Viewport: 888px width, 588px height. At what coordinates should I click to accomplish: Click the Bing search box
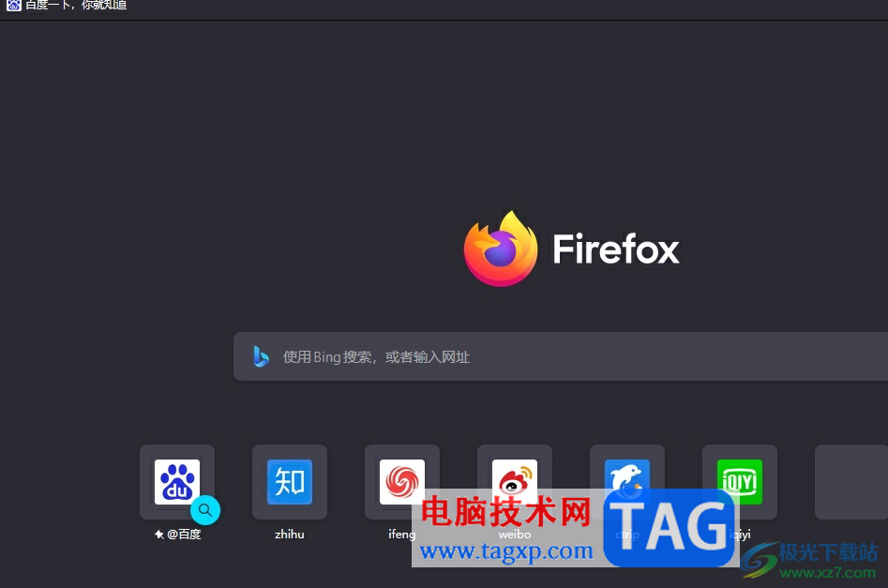coord(561,356)
